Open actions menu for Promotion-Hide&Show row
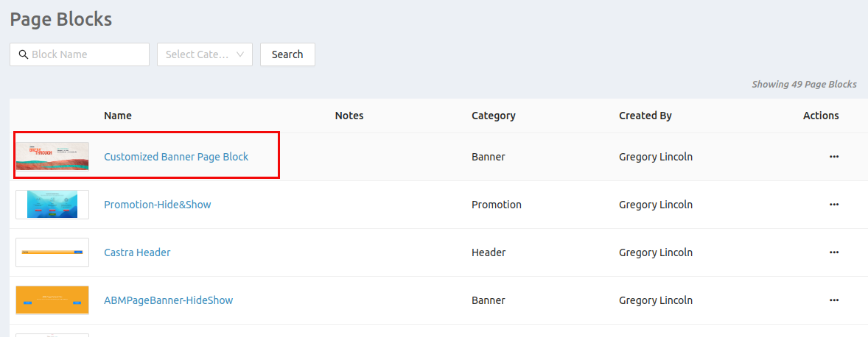This screenshot has height=343, width=868. 833,204
